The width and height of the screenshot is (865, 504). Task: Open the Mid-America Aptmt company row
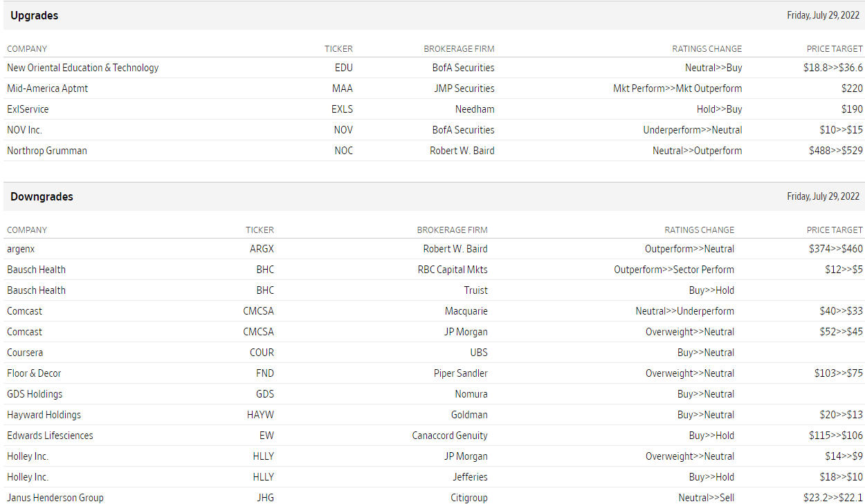[47, 88]
